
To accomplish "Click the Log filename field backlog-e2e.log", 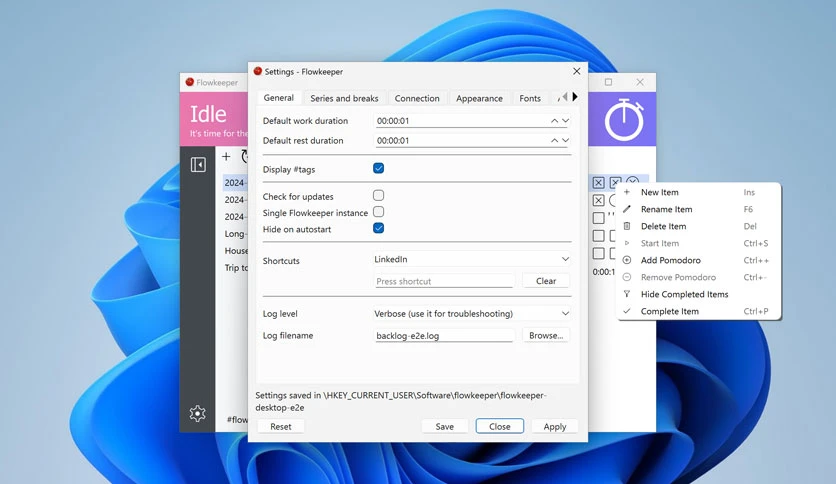I will coord(444,336).
